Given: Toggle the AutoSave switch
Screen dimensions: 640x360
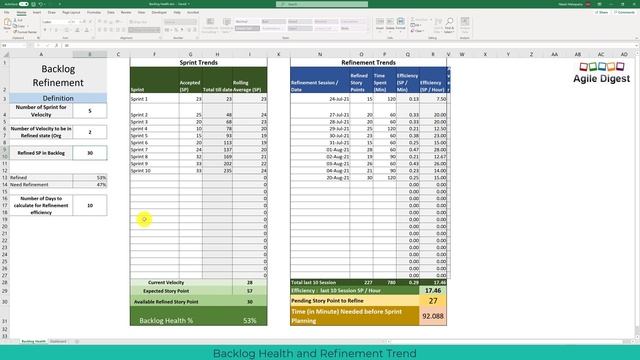Looking at the screenshot, I should 24,4.
